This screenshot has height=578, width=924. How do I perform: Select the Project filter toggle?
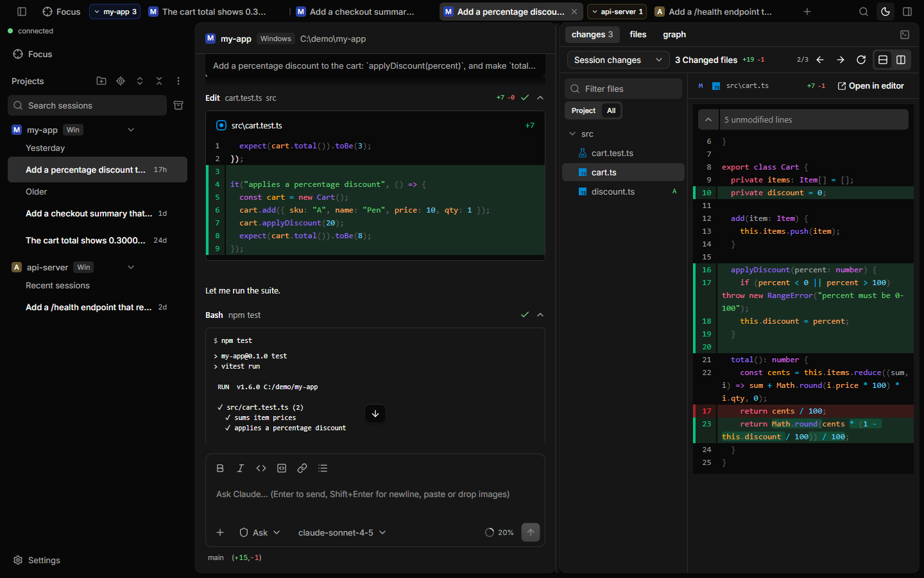pos(583,110)
